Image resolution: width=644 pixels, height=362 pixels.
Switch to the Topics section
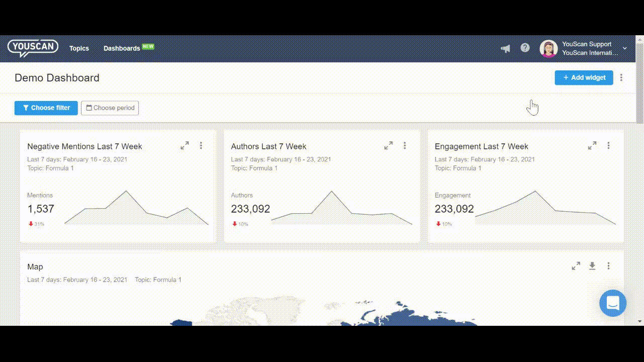click(x=79, y=48)
